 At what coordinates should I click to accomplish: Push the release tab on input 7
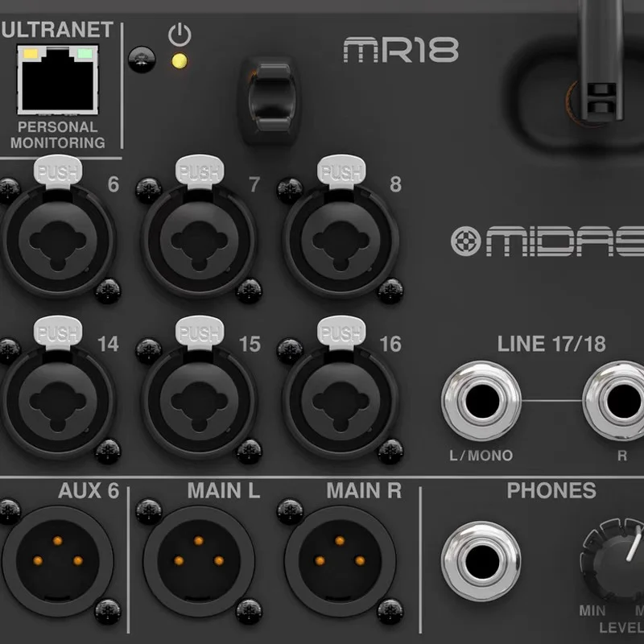200,171
